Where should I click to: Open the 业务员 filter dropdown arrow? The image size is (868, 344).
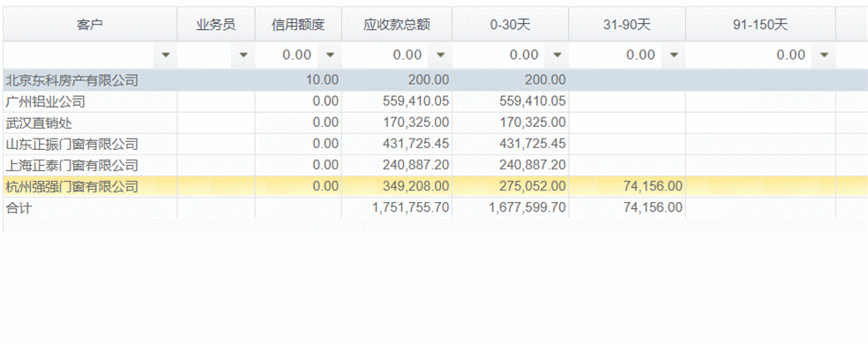click(x=243, y=55)
